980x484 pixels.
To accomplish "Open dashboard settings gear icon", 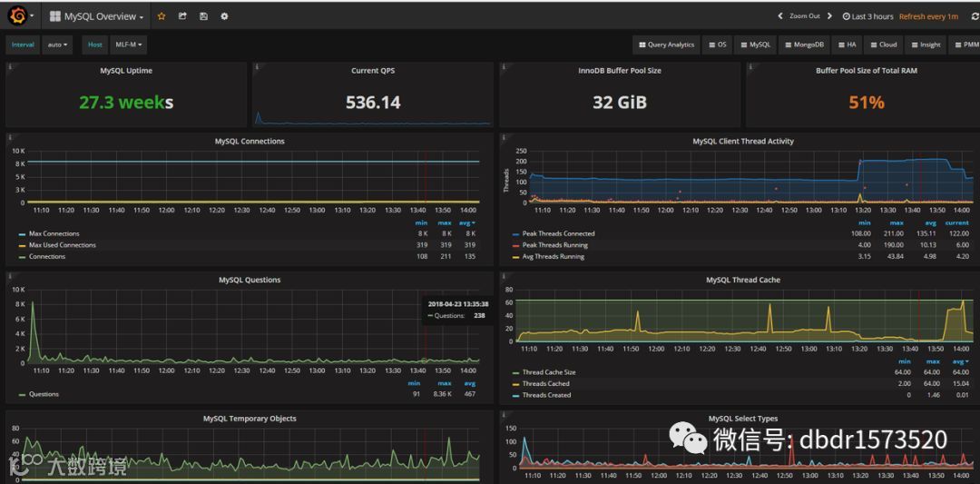I will click(224, 16).
